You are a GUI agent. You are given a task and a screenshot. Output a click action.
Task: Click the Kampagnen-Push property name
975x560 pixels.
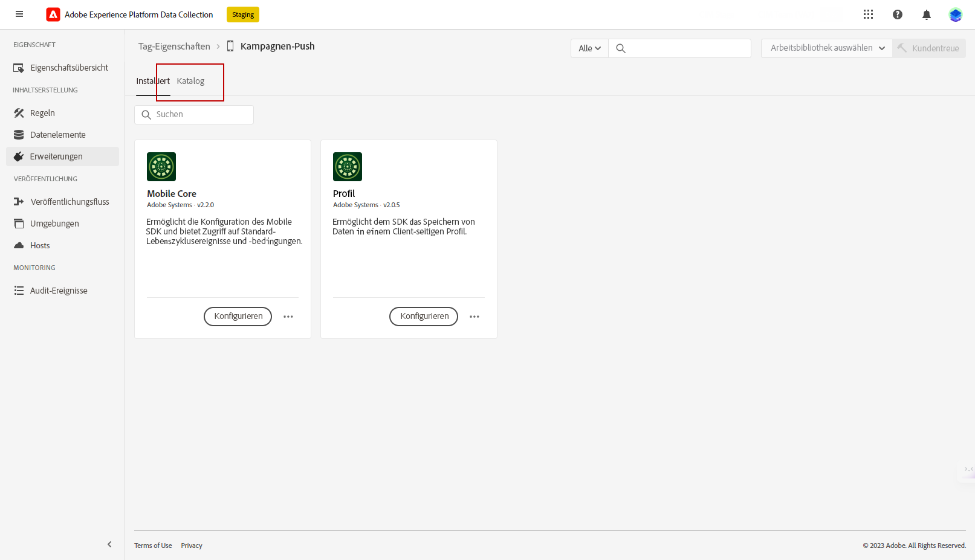click(x=277, y=47)
